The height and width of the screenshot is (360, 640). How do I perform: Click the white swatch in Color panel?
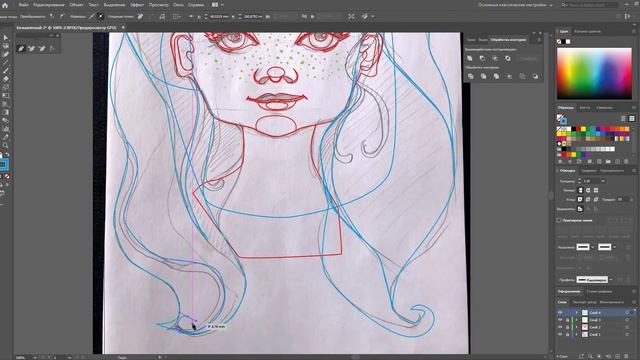pyautogui.click(x=568, y=42)
